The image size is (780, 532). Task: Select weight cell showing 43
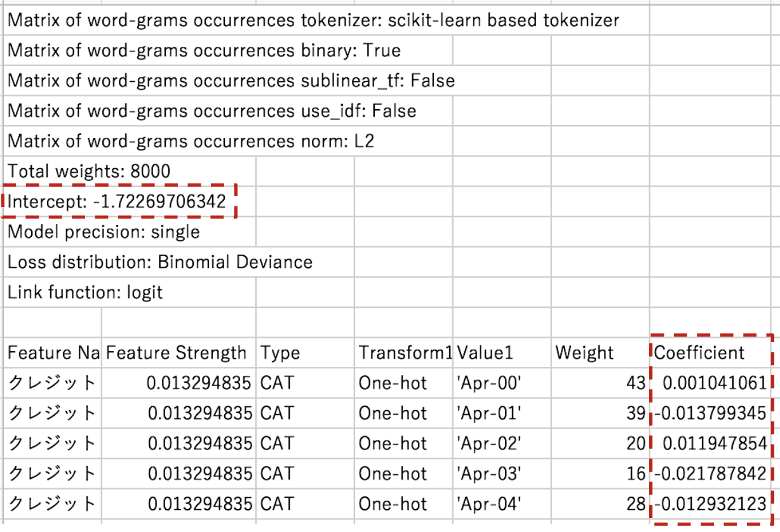tap(600, 383)
